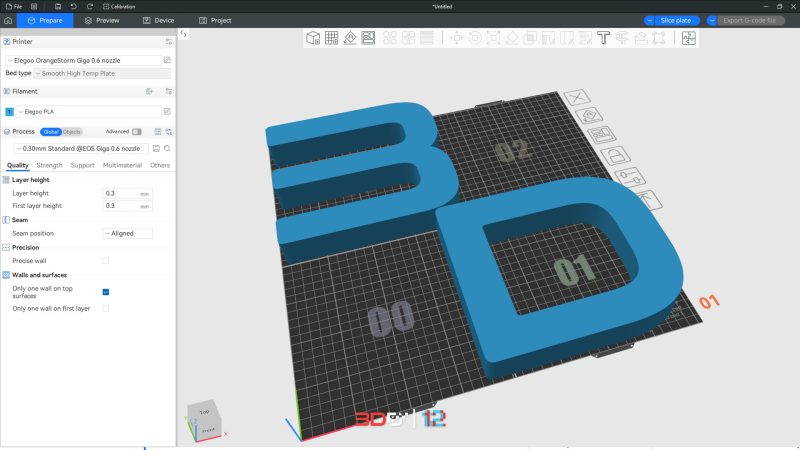Click the filament color swatch 1
The image size is (800, 450).
pos(9,111)
